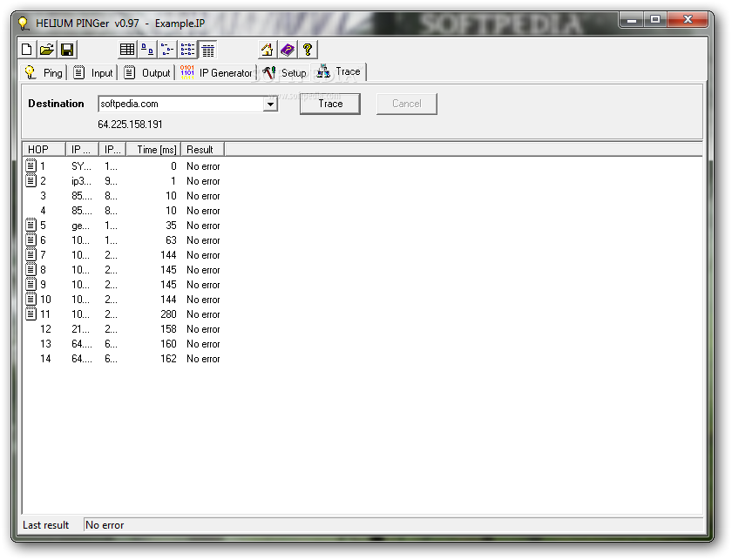Click the notepad icon on hop 8

30,269
